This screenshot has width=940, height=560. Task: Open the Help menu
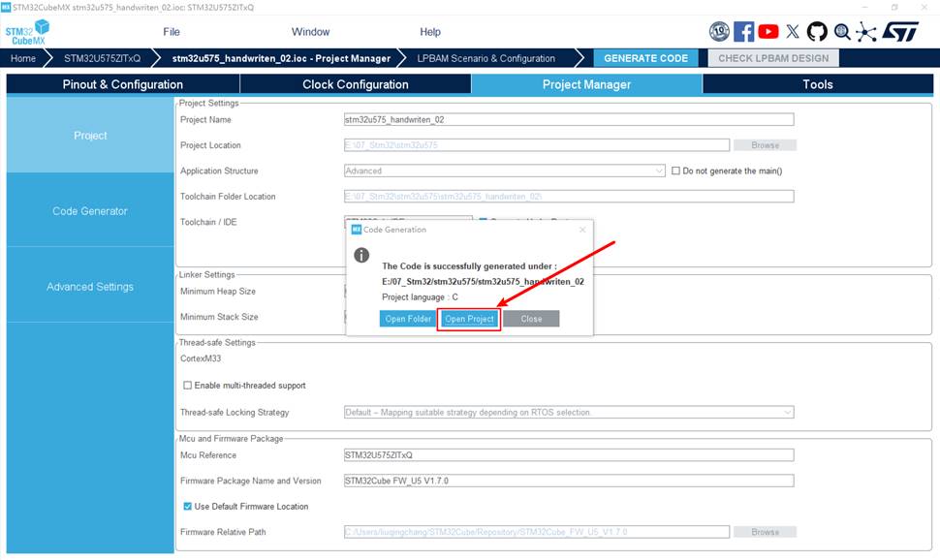click(430, 32)
